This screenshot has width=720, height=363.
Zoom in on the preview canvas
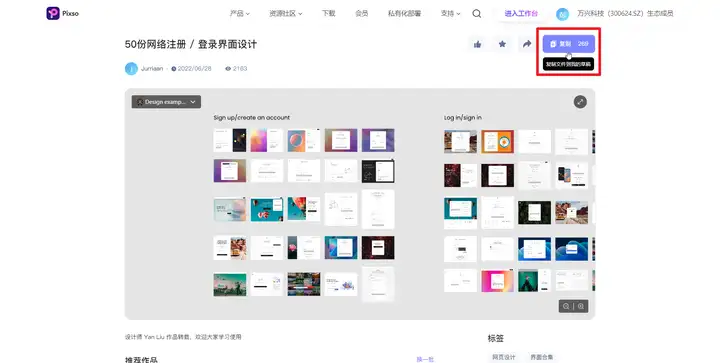point(581,306)
